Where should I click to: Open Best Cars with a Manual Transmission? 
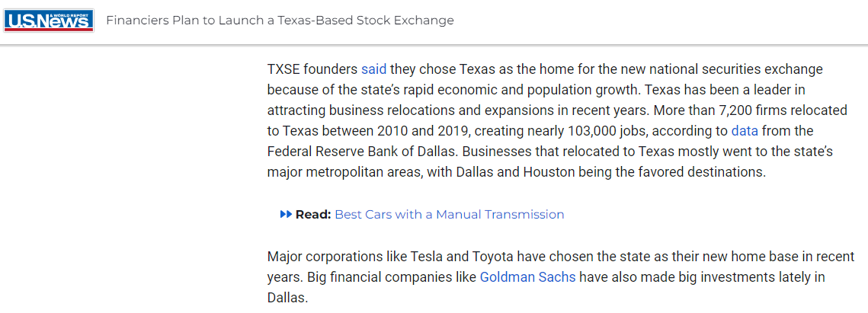click(x=450, y=214)
